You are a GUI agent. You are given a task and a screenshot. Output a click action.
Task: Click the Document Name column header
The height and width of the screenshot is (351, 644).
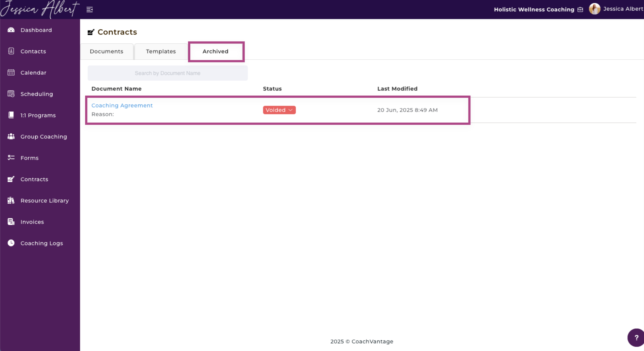(x=117, y=89)
